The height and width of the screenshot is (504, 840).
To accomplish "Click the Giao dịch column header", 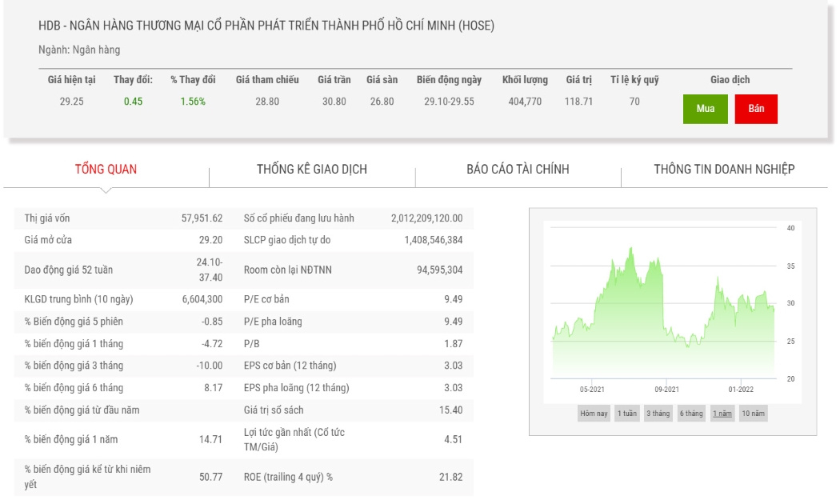I will point(730,80).
